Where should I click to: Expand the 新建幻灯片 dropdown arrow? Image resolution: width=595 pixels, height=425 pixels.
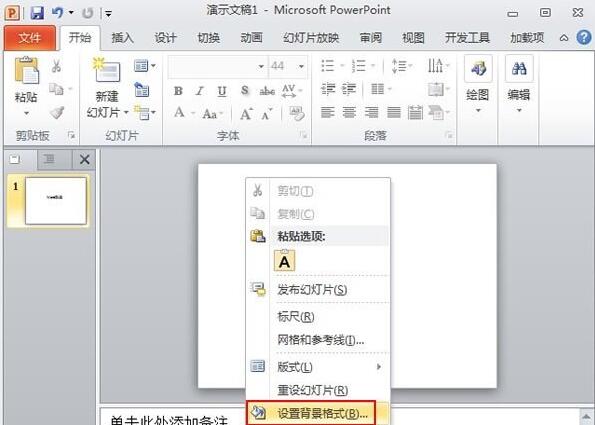[x=126, y=112]
